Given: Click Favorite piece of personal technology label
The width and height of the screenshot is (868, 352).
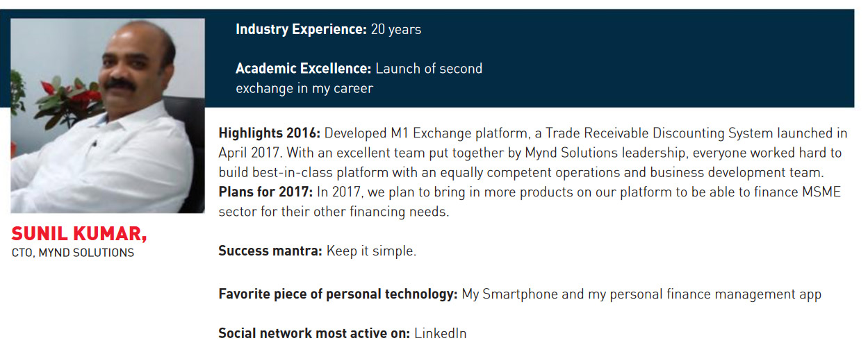Looking at the screenshot, I should 338,294.
